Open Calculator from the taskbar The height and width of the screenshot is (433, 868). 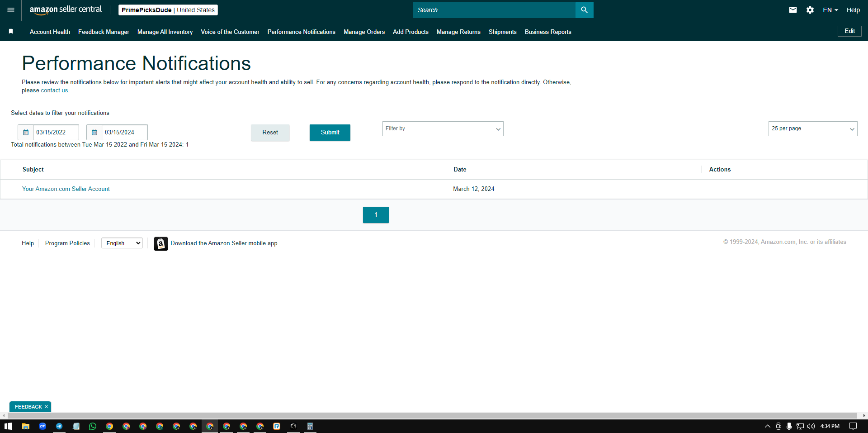[310, 426]
